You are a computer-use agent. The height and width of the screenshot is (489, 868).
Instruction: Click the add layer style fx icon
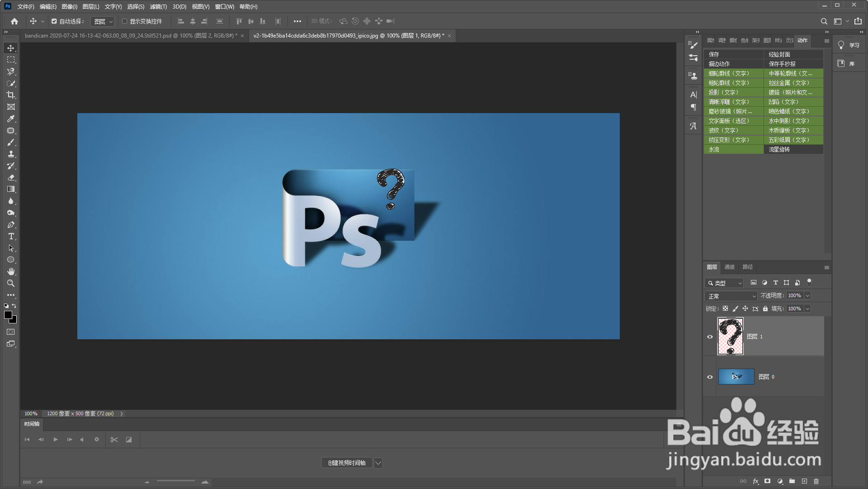click(755, 481)
